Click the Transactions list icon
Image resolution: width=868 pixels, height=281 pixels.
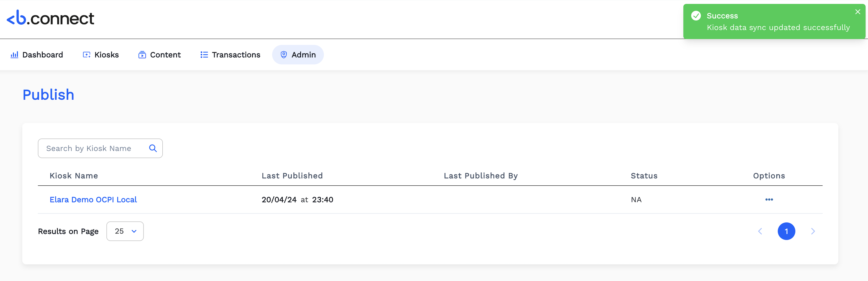tap(204, 55)
